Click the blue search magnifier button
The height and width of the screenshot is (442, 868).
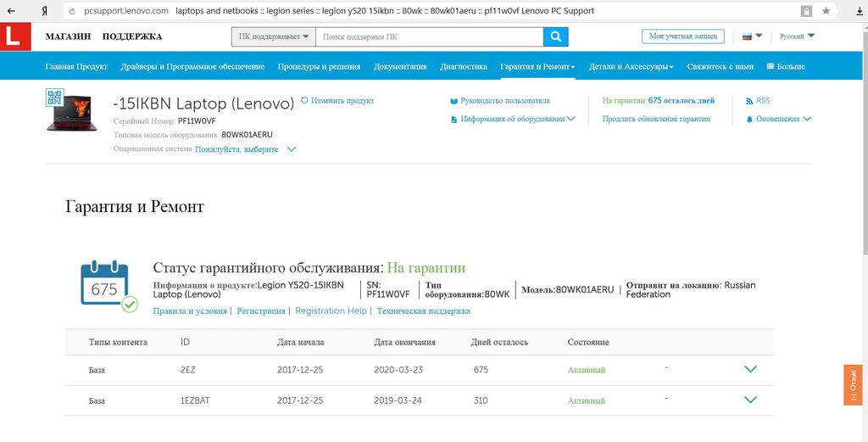click(556, 36)
